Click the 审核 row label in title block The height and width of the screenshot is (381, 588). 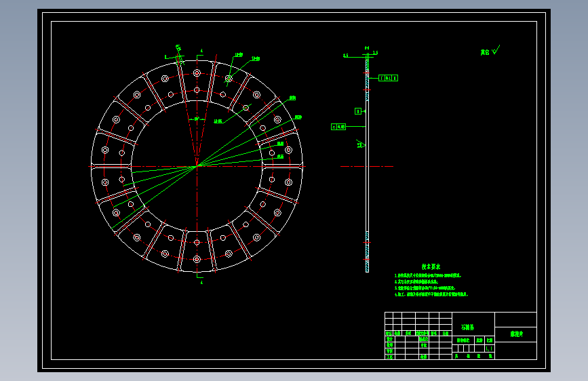[389, 351]
